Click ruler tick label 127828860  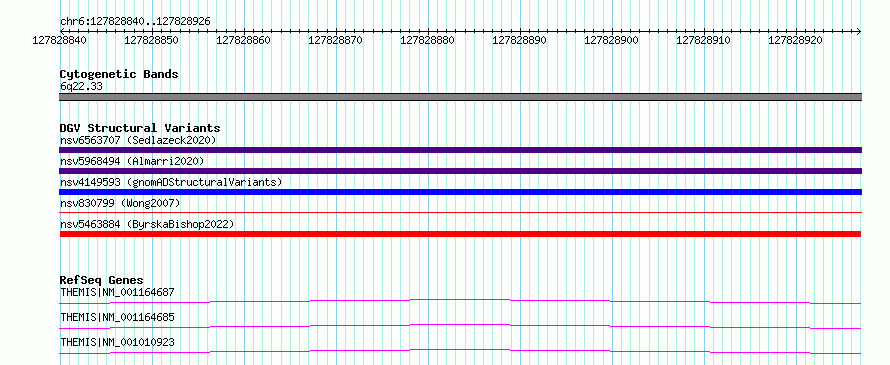point(244,40)
